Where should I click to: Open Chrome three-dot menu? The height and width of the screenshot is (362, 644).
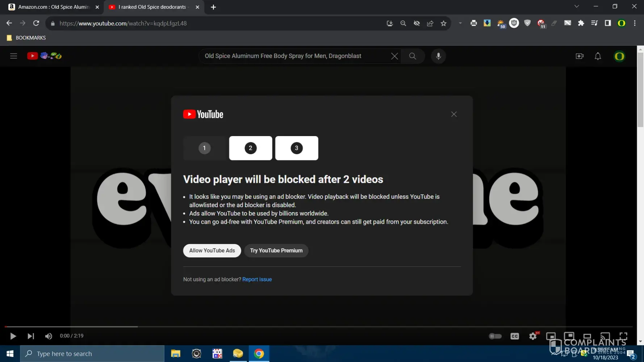(635, 23)
